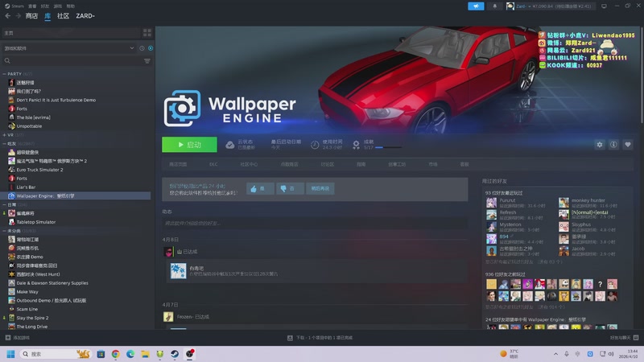Image resolution: width=644 pixels, height=362 pixels.
Task: Open the 帮助 (Help) menu
Action: (x=71, y=6)
